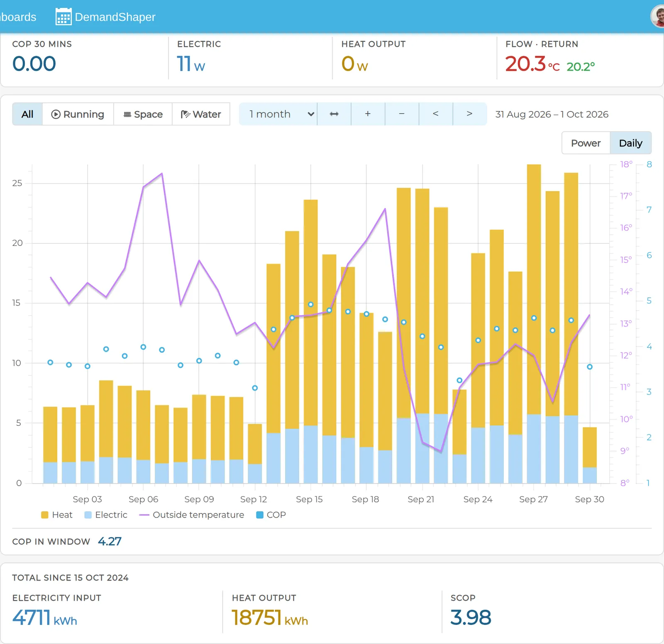Go to previous period with < button
Viewport: 664px width, 644px height.
(x=436, y=114)
